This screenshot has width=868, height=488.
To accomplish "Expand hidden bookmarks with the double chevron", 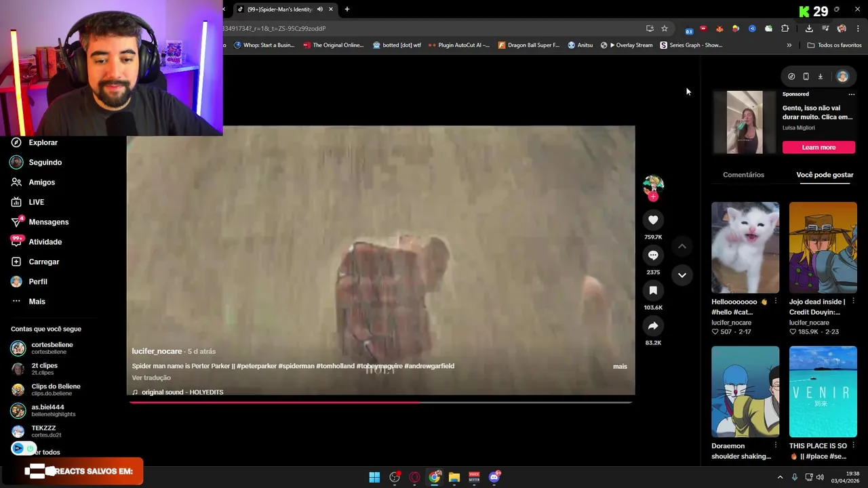I will pos(789,45).
